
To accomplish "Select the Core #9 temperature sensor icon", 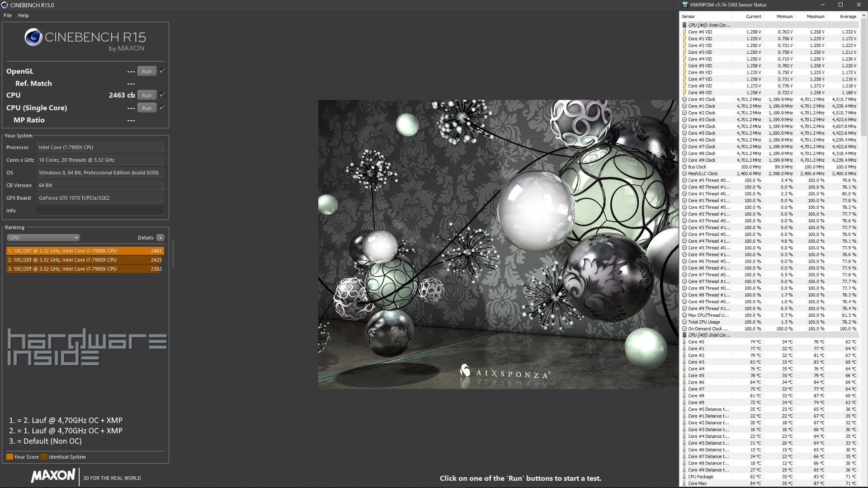I will pos(684,403).
